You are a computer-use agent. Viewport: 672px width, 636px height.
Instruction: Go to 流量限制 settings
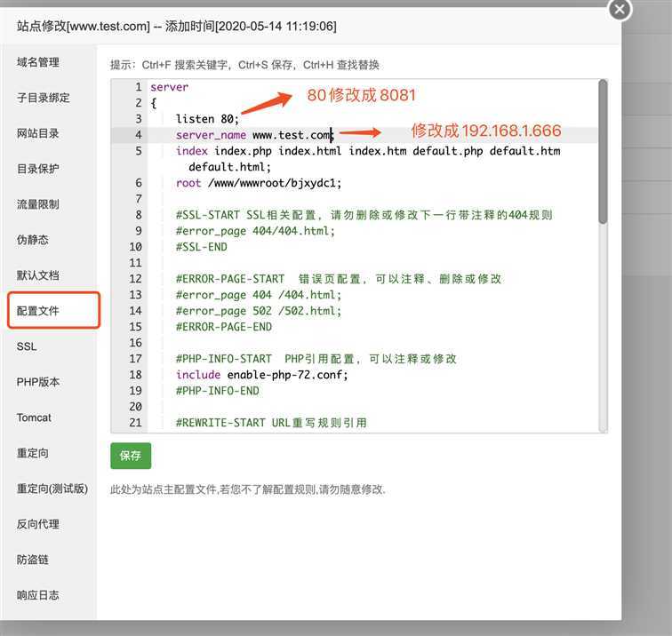point(38,204)
